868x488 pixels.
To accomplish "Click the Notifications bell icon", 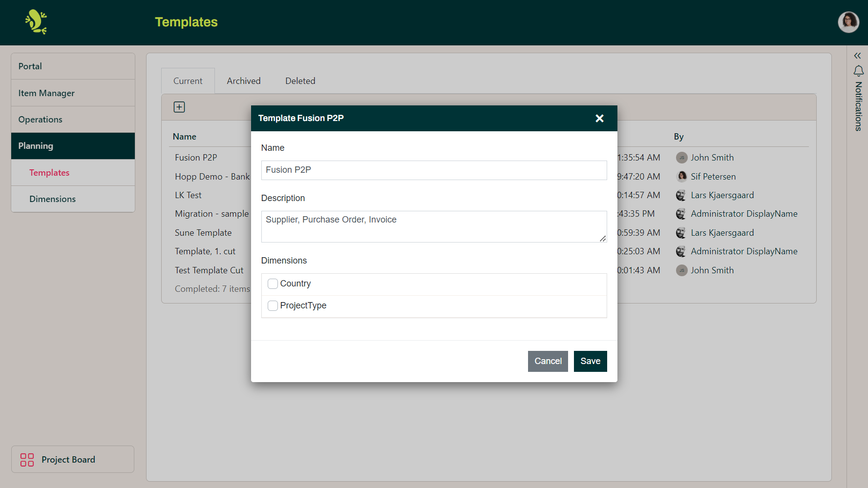I will coord(858,71).
